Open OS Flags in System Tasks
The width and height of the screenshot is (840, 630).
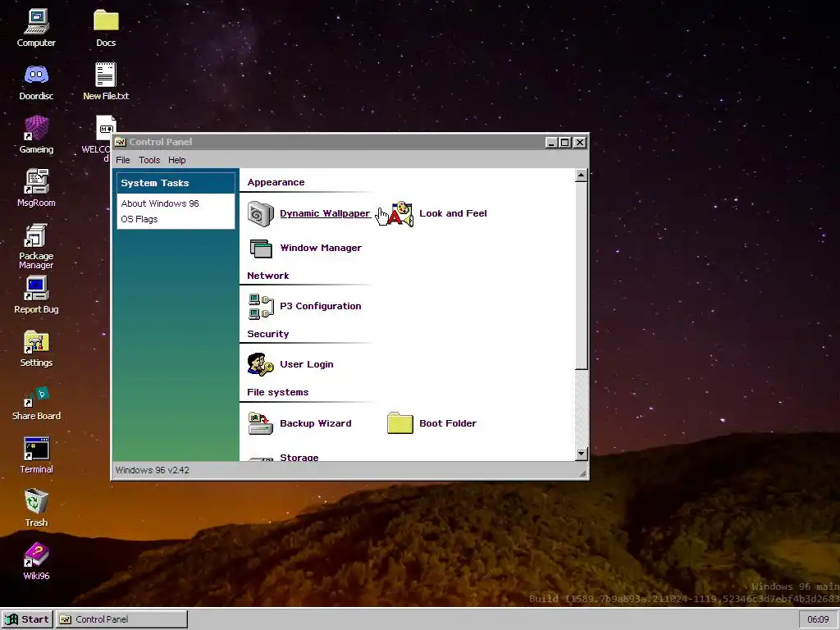(x=139, y=219)
